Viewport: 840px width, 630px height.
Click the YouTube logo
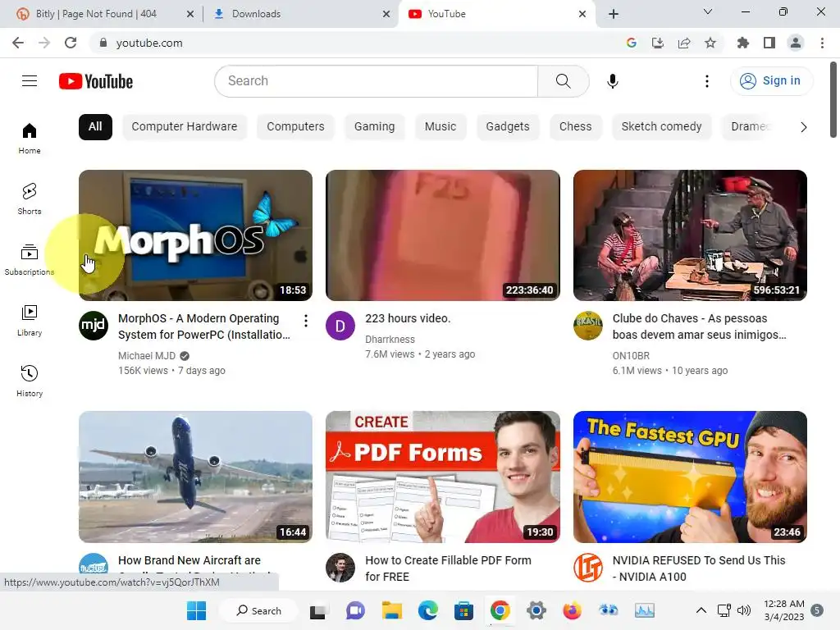point(96,81)
